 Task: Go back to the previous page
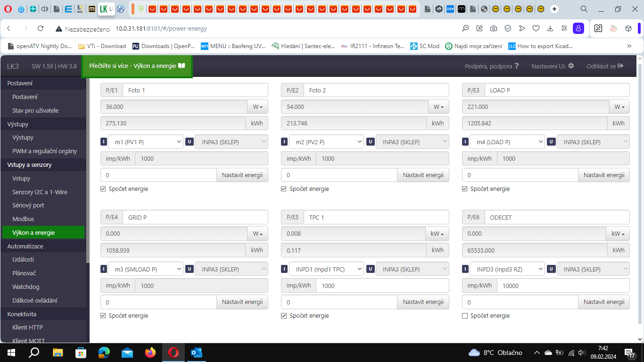9,28
